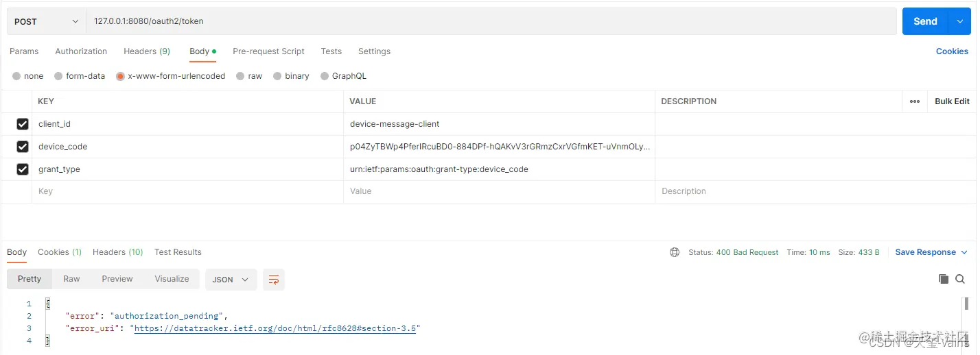Viewport: 980px width, 355px height.
Task: Open the response Headers (10) tab
Action: coord(118,252)
